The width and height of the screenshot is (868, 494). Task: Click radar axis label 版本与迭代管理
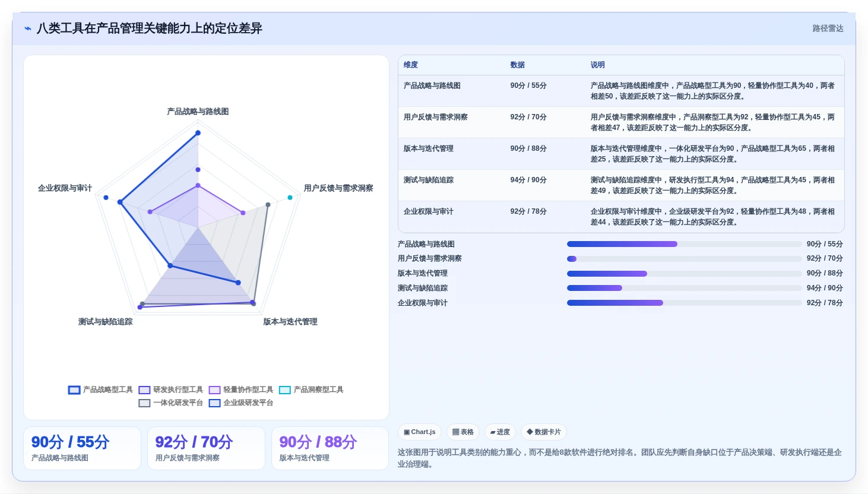coord(290,322)
